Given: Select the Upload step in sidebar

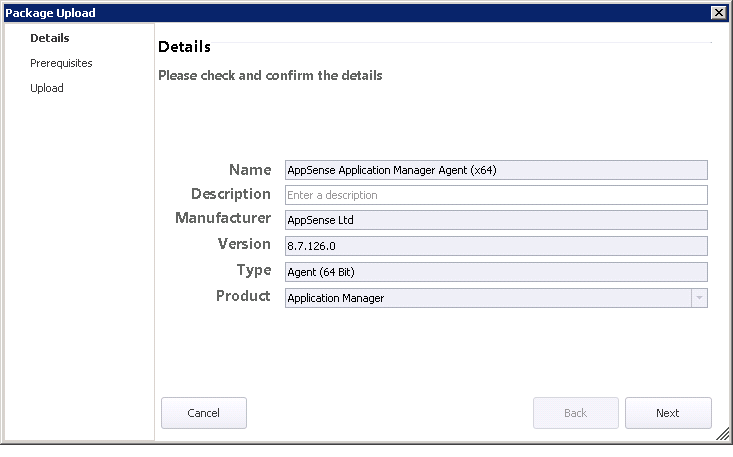Looking at the screenshot, I should 47,88.
